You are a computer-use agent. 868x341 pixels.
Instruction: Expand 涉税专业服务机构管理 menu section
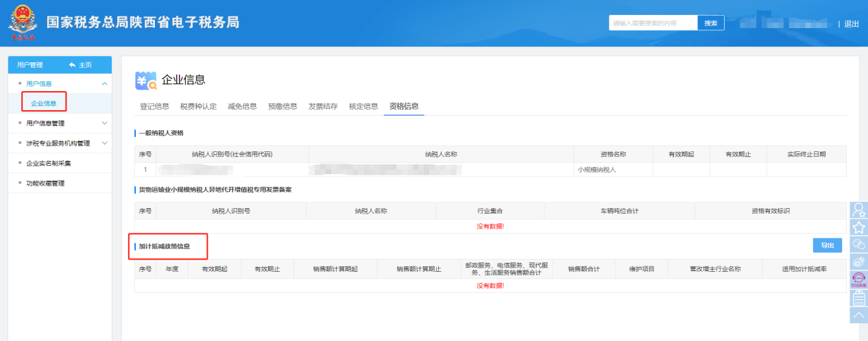pos(104,143)
